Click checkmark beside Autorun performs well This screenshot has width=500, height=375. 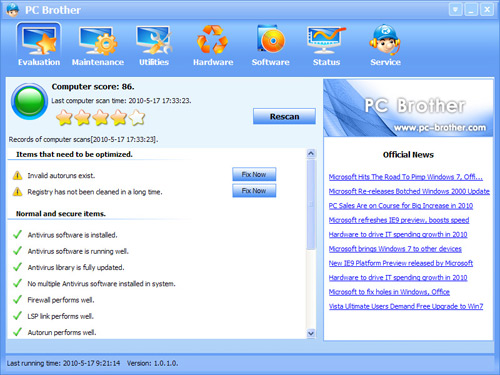pos(17,332)
